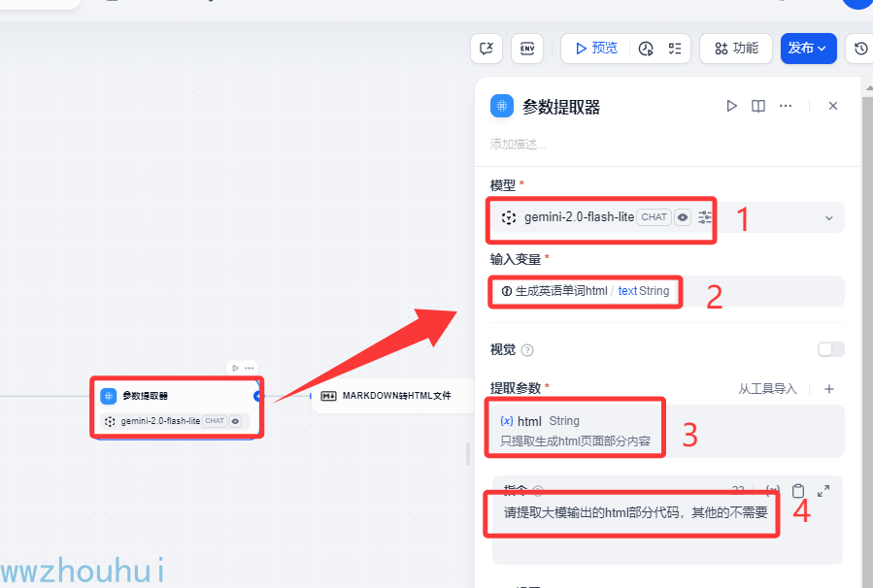
Task: Click the 视觉 help question mark icon
Action: click(x=527, y=350)
